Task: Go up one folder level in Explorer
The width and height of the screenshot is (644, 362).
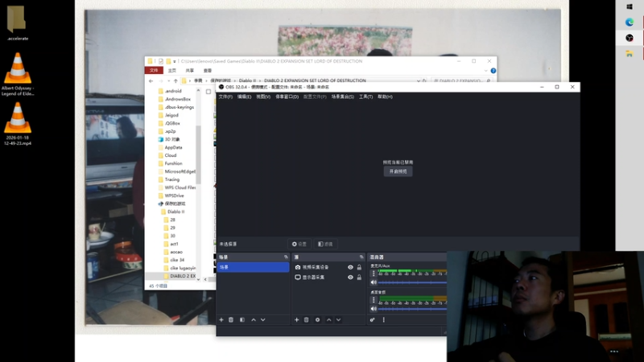Action: [175, 81]
